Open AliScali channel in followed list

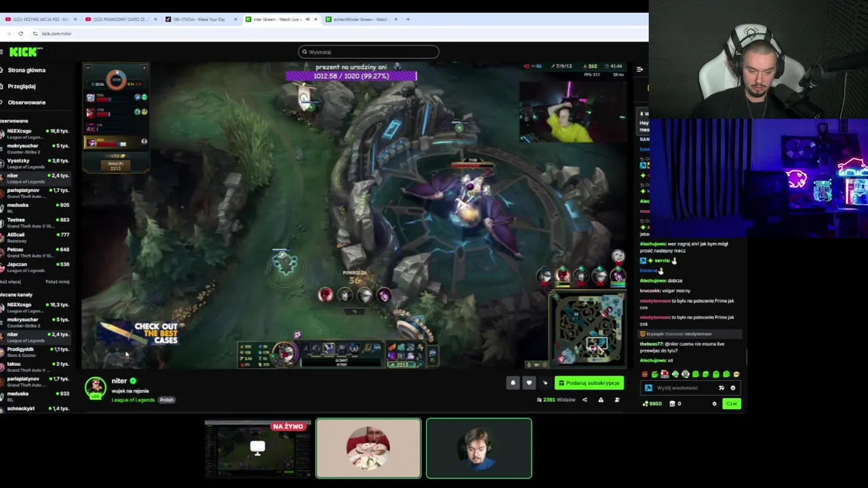coord(35,237)
